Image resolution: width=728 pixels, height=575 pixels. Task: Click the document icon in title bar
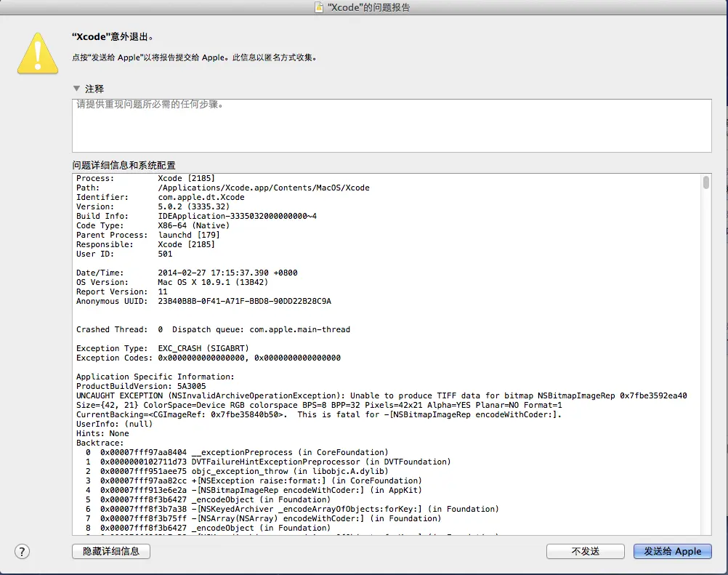click(x=319, y=7)
